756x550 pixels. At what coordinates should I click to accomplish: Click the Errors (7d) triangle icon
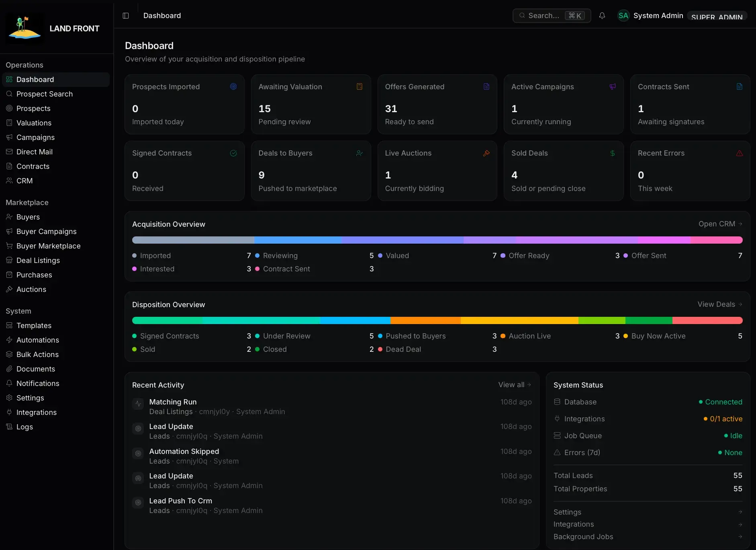pos(557,452)
